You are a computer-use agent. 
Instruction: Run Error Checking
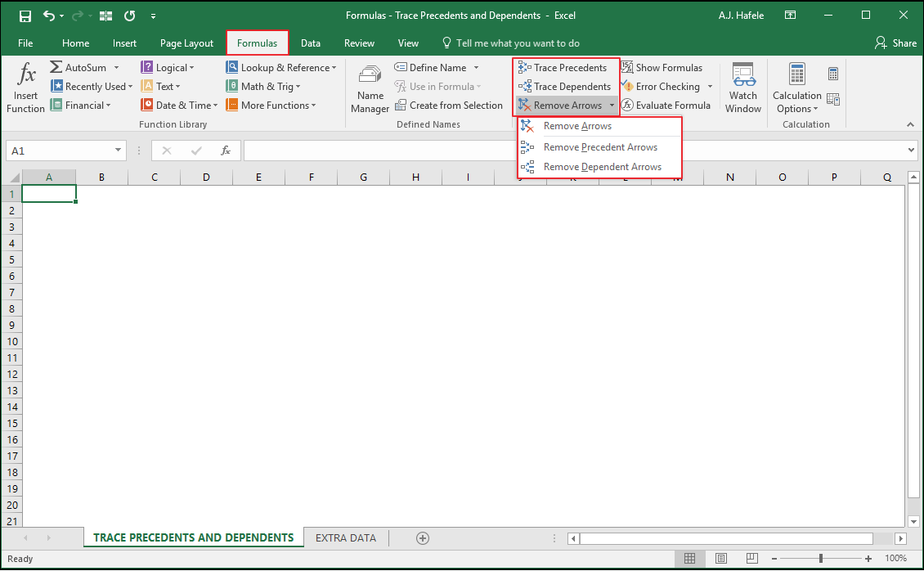point(661,86)
